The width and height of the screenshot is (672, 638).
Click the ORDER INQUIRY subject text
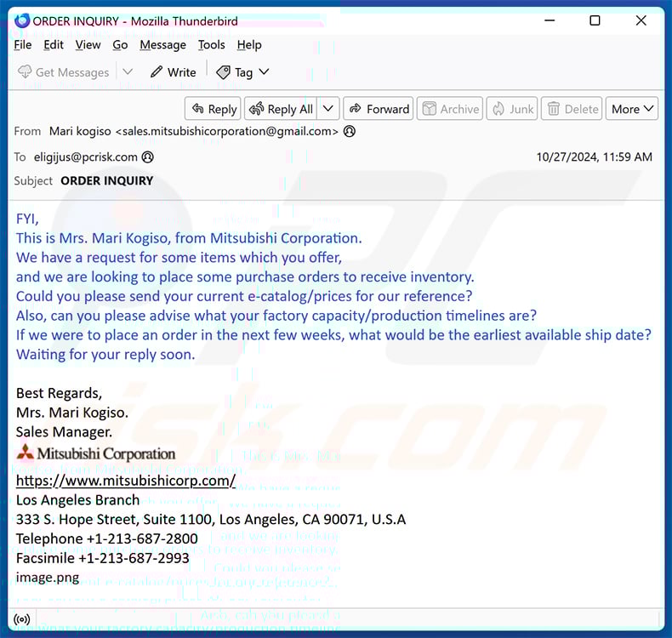pyautogui.click(x=106, y=181)
